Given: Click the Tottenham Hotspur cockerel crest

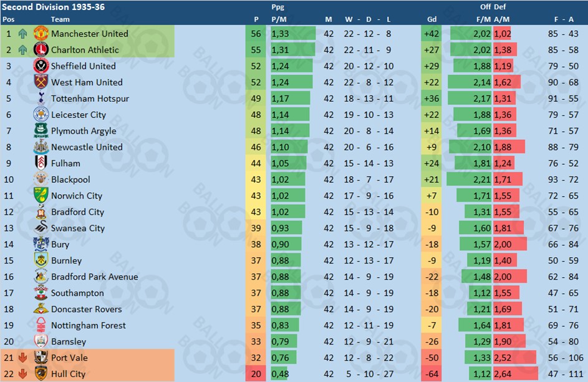Looking at the screenshot, I should coord(41,98).
